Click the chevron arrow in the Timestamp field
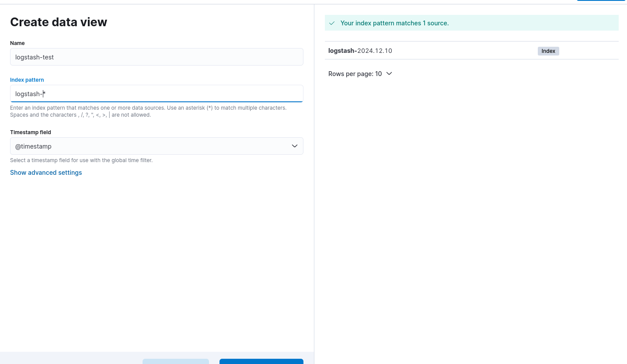The height and width of the screenshot is (364, 627). (295, 146)
